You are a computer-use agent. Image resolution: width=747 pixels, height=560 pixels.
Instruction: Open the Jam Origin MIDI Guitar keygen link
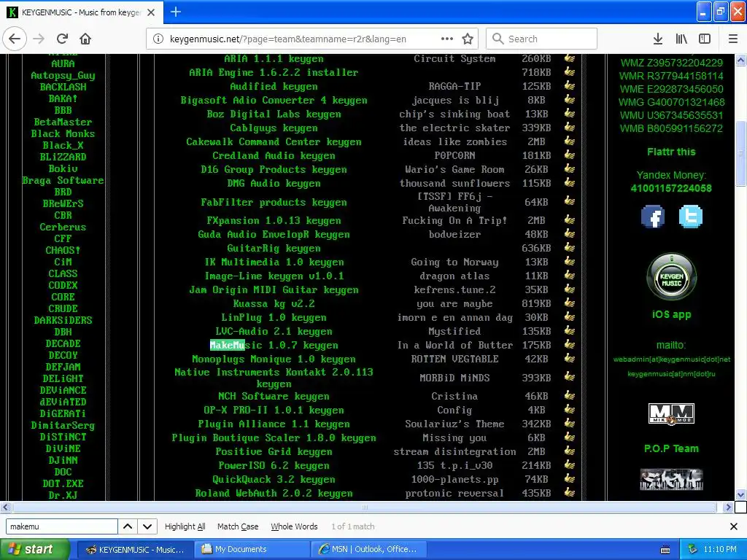coord(274,289)
